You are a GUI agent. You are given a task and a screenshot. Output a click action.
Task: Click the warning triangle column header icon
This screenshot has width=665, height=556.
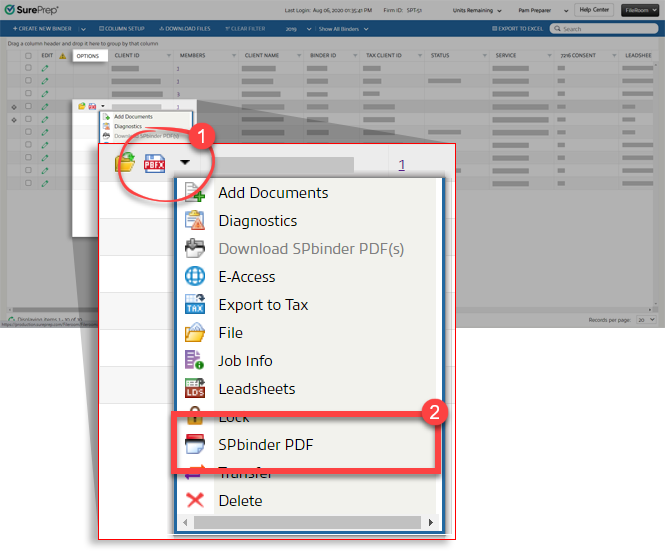63,56
